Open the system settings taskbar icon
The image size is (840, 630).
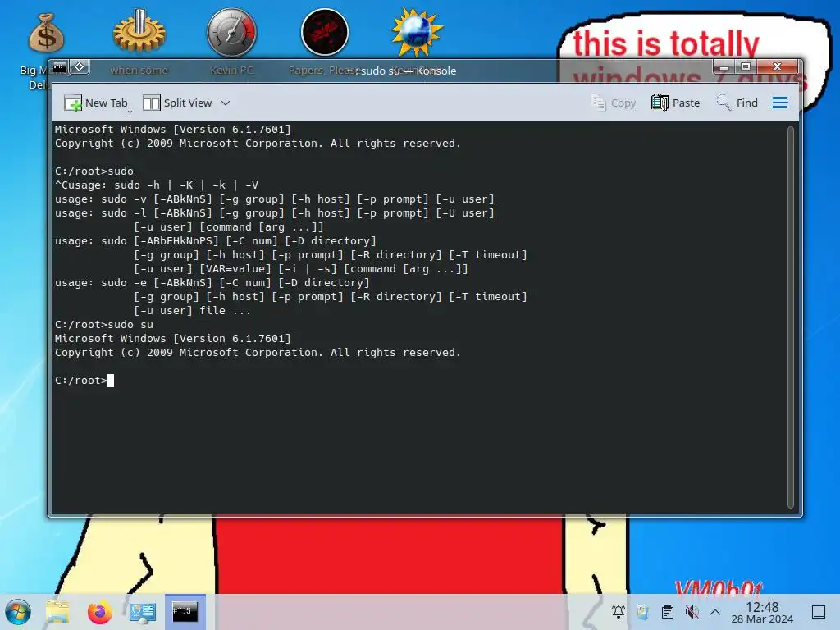tap(142, 612)
